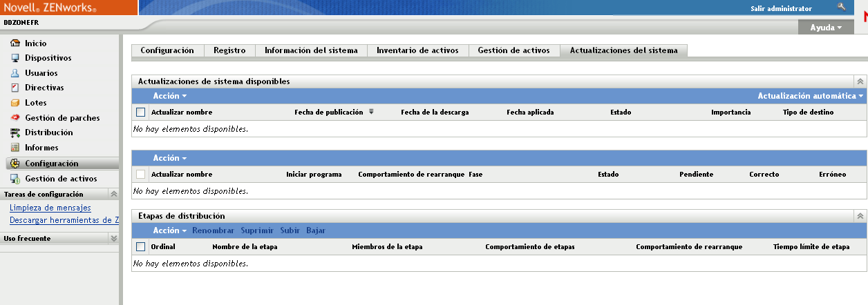Click Ordinal column header
The height and width of the screenshot is (305, 868).
click(163, 246)
